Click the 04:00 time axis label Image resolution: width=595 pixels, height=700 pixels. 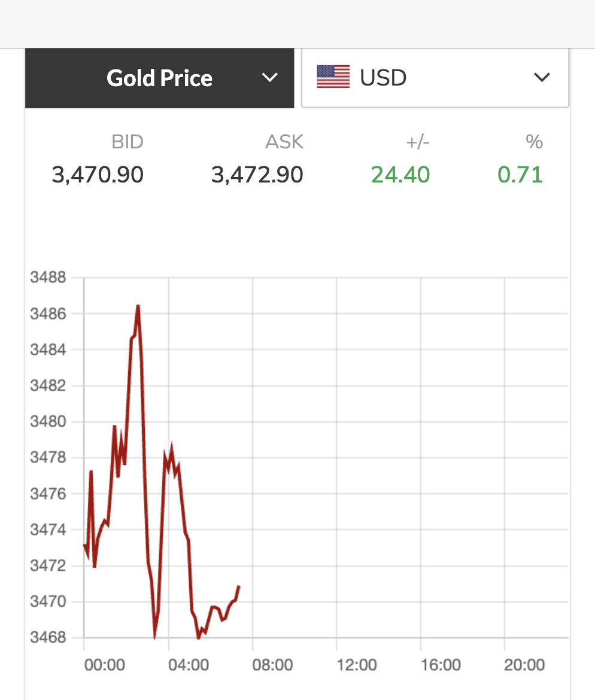click(189, 665)
